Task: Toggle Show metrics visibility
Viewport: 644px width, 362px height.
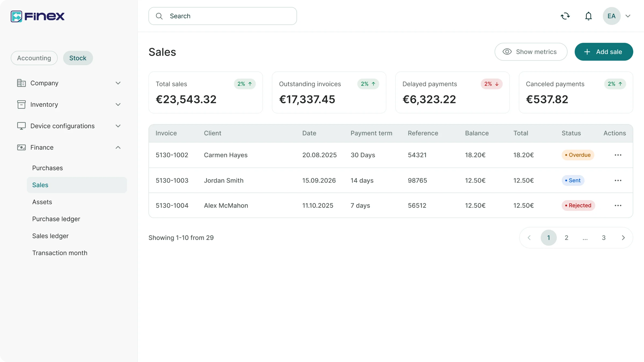Action: pos(531,52)
